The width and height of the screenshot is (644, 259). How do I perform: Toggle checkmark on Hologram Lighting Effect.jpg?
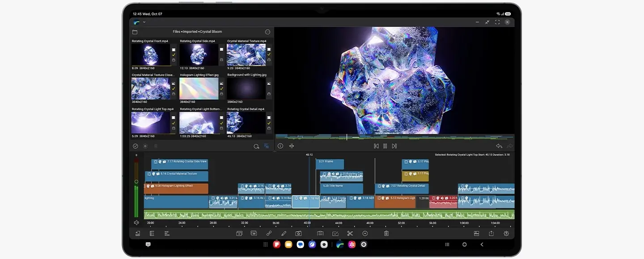click(x=222, y=89)
